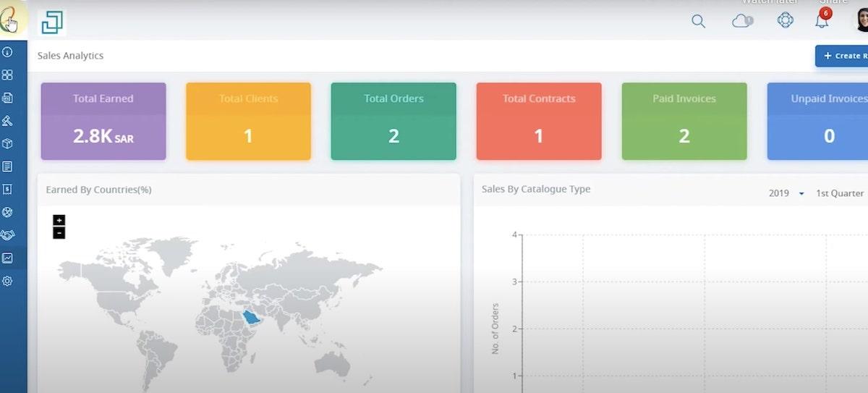Image resolution: width=868 pixels, height=393 pixels.
Task: Open the 1st Quarter selector
Action: coord(839,193)
